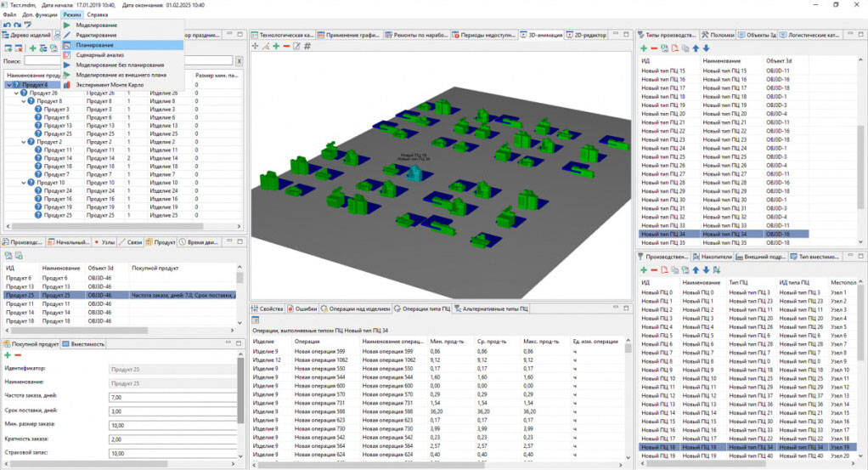
Task: Click the red minus under the Покупной продукт tab
Action: tap(18, 355)
